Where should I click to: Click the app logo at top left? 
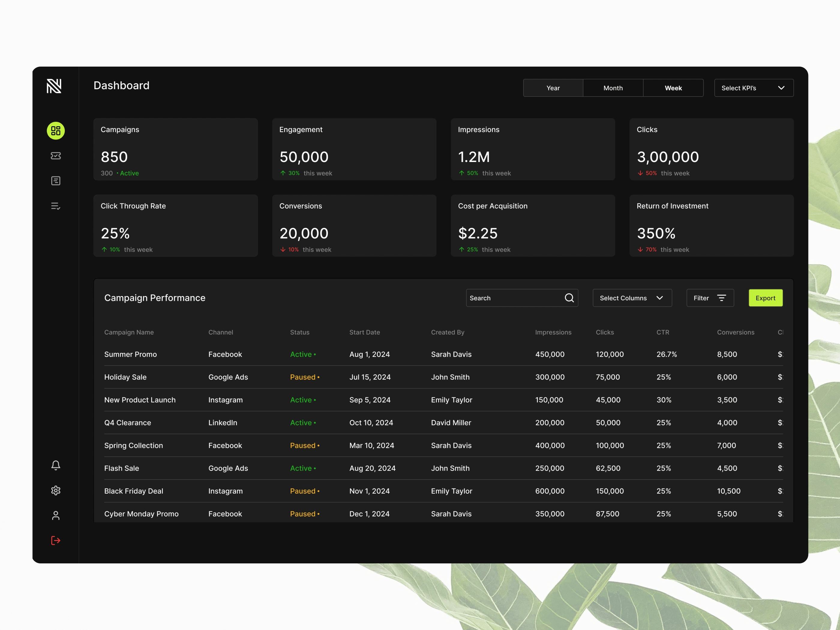pyautogui.click(x=54, y=86)
